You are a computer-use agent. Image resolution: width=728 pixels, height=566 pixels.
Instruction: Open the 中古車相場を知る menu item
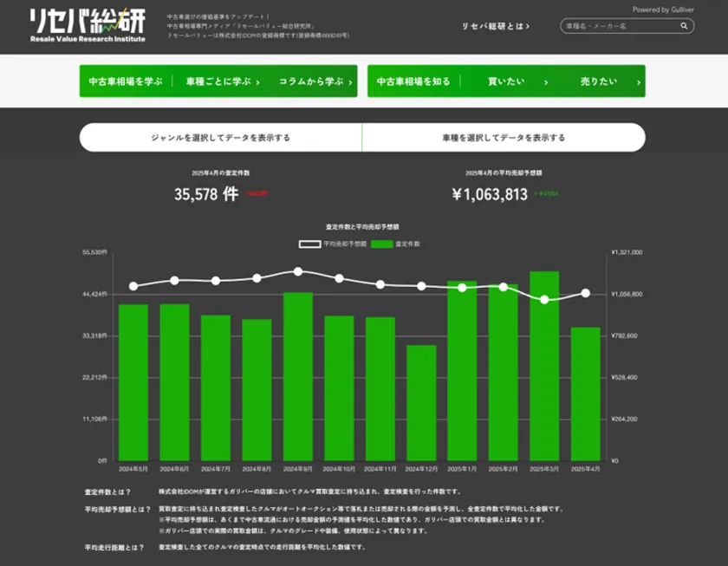point(413,81)
